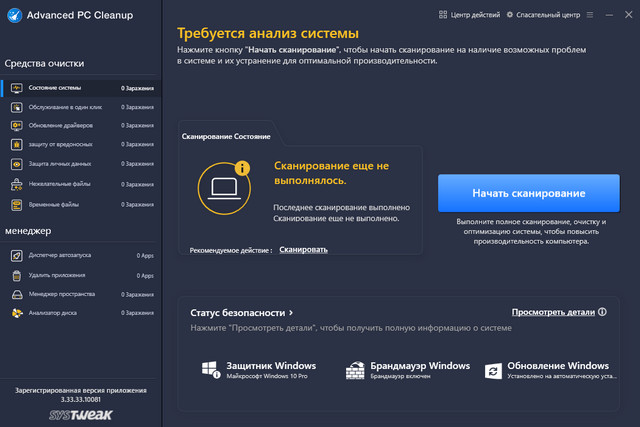Go to Обновление драйверов section
This screenshot has width=640, height=427.
(82, 126)
